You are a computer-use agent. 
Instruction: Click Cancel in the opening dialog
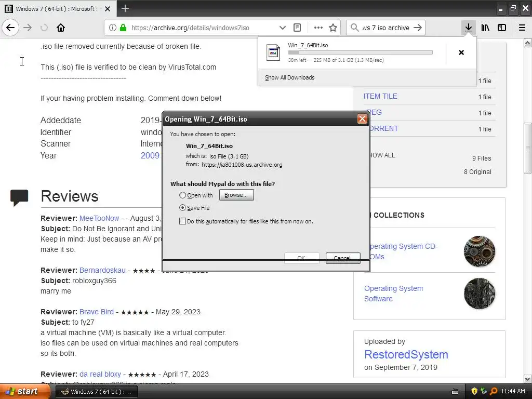click(343, 258)
